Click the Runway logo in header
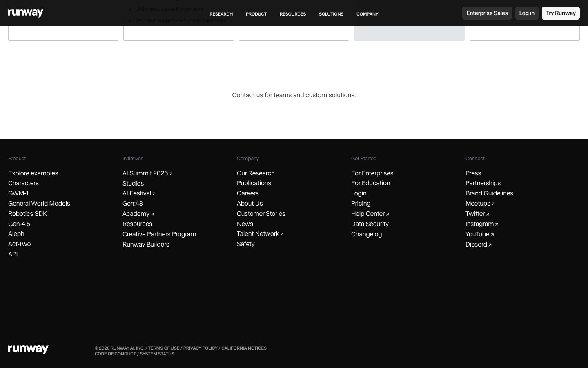588x368 pixels. pyautogui.click(x=25, y=13)
